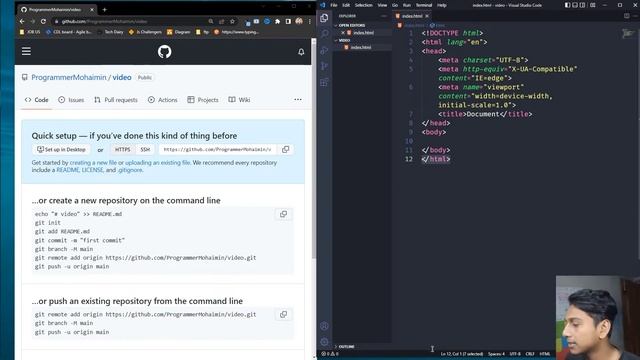This screenshot has height=360, width=640.
Task: Open Run and Debug view in VS Code
Action: [324, 50]
